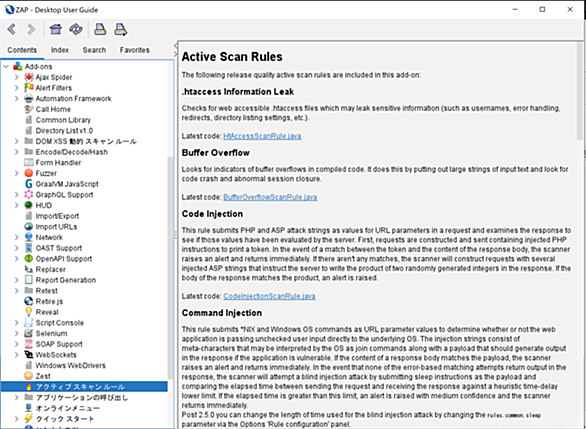
Task: Expand the Ajax Spider node
Action: (x=16, y=77)
